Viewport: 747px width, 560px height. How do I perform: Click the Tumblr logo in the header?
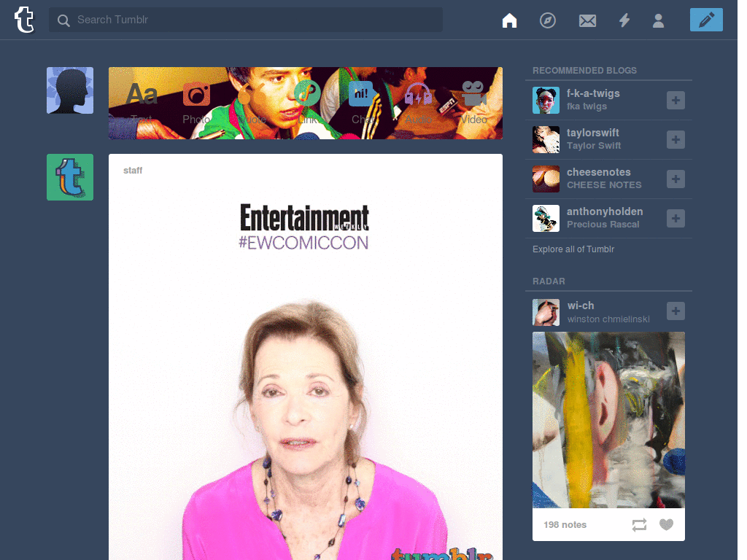pos(24,20)
